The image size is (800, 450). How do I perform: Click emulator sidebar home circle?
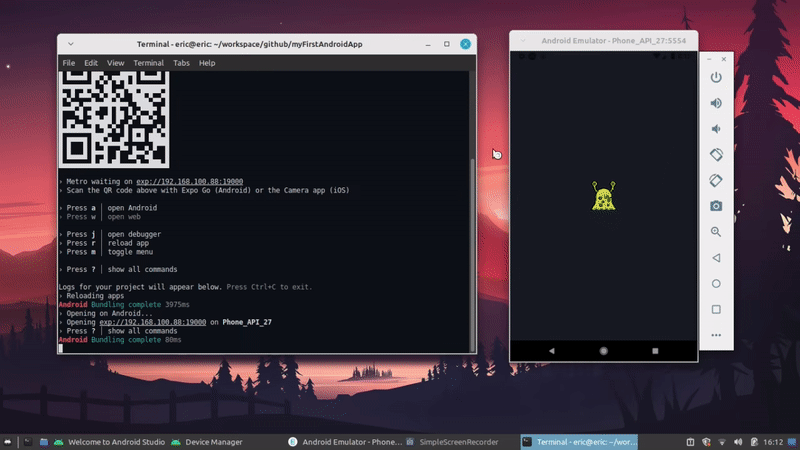(716, 284)
